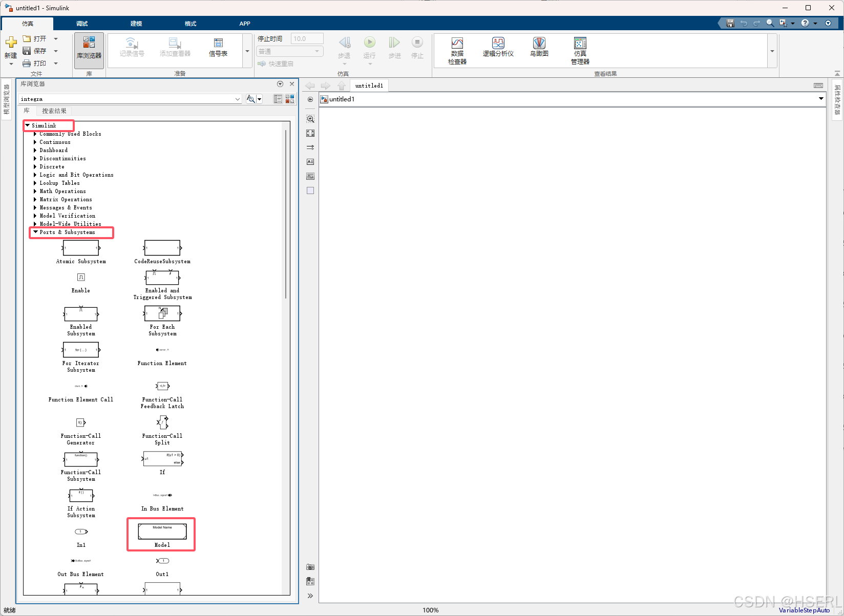844x616 pixels.
Task: Open the simulation mode (普通) dropdown
Action: click(290, 51)
